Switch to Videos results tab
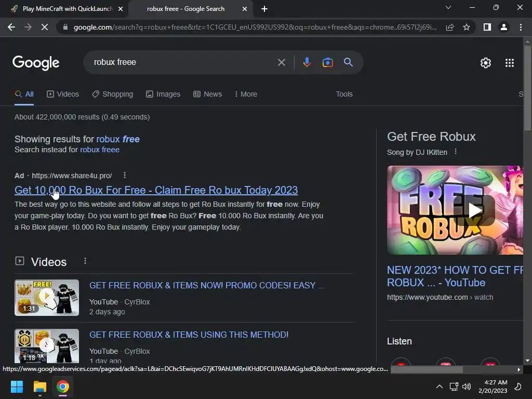532x399 pixels. click(63, 95)
